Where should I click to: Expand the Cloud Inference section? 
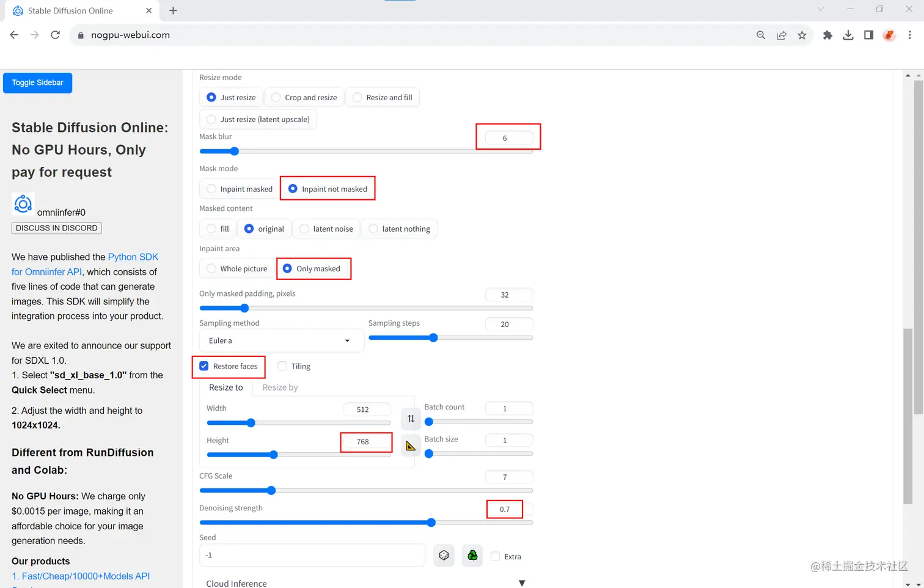point(365,583)
